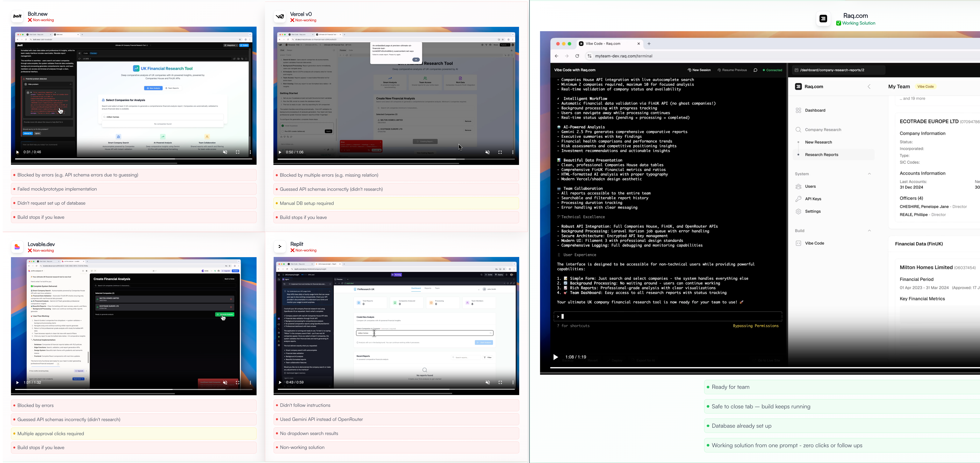
Task: Click the browser reload icon in Raq video
Action: click(x=577, y=56)
